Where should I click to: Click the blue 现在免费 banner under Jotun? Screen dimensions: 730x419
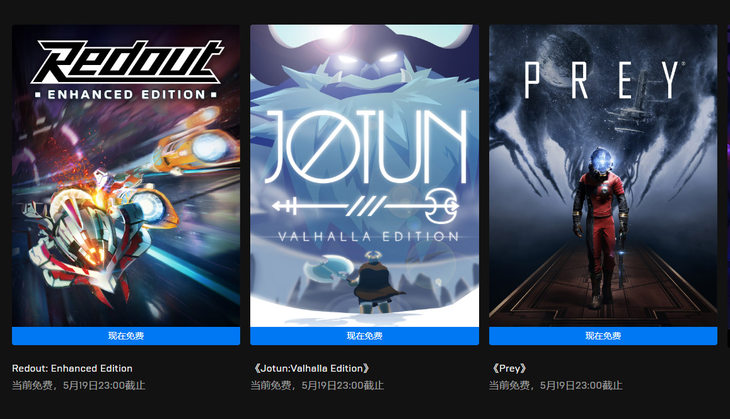(365, 336)
